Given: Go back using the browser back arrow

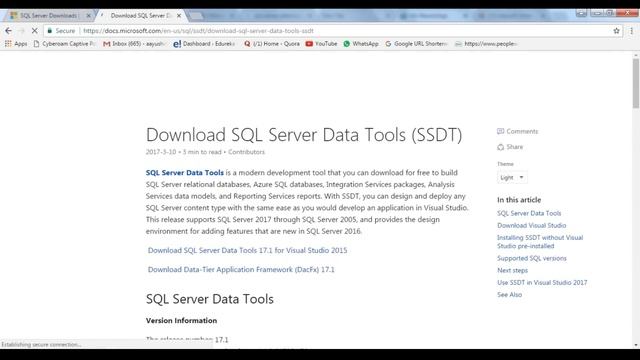Looking at the screenshot, I should pyautogui.click(x=8, y=31).
